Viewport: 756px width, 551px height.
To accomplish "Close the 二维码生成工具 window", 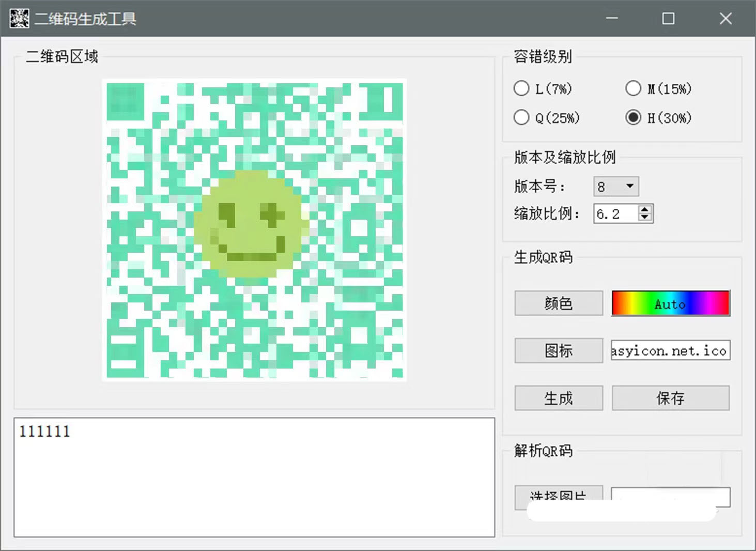I will pos(726,18).
